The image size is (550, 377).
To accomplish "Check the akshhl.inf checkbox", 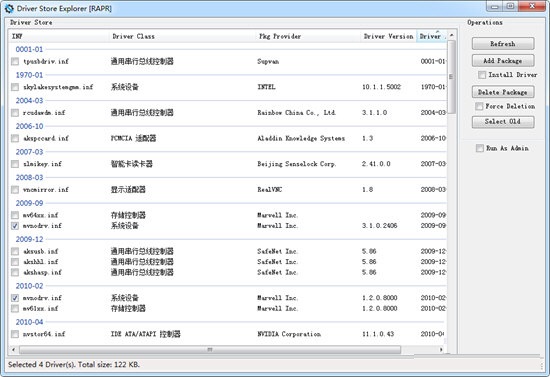I will click(15, 262).
